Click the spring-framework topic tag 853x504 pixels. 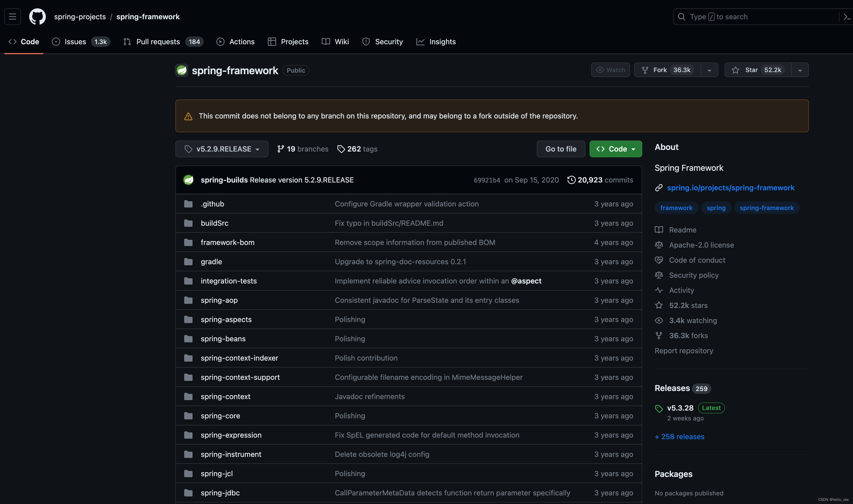point(767,208)
